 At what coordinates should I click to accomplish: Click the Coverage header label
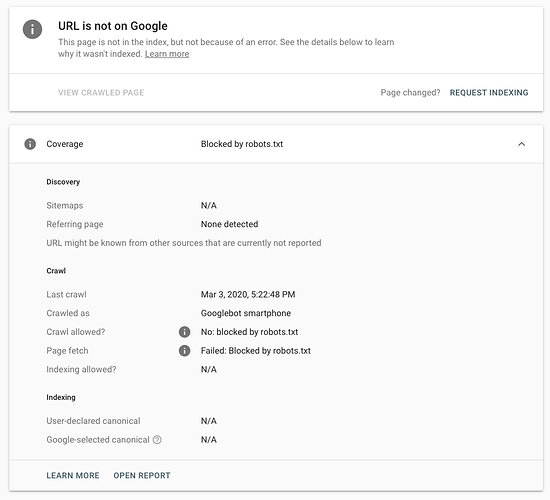(65, 144)
